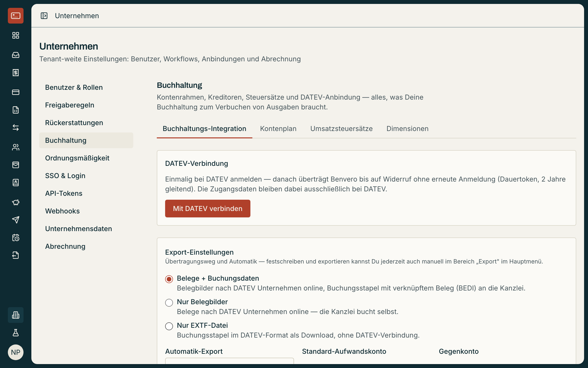Open API-Tokens settings section
The width and height of the screenshot is (588, 368).
pyautogui.click(x=86, y=193)
